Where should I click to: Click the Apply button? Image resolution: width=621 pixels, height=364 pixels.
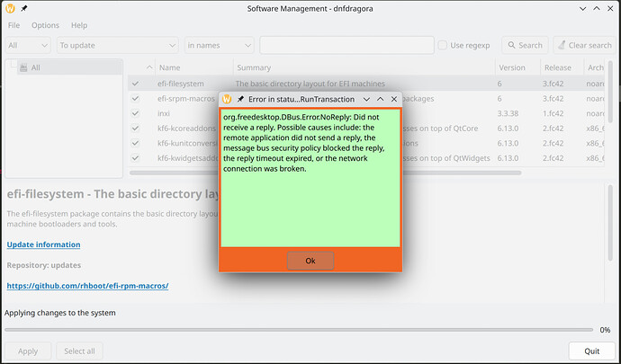click(x=28, y=351)
